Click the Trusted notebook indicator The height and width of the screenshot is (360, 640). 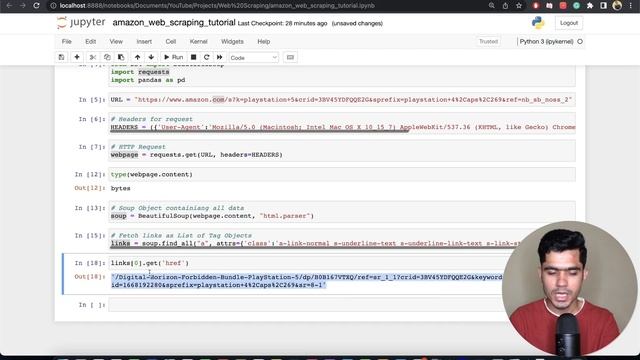[488, 42]
